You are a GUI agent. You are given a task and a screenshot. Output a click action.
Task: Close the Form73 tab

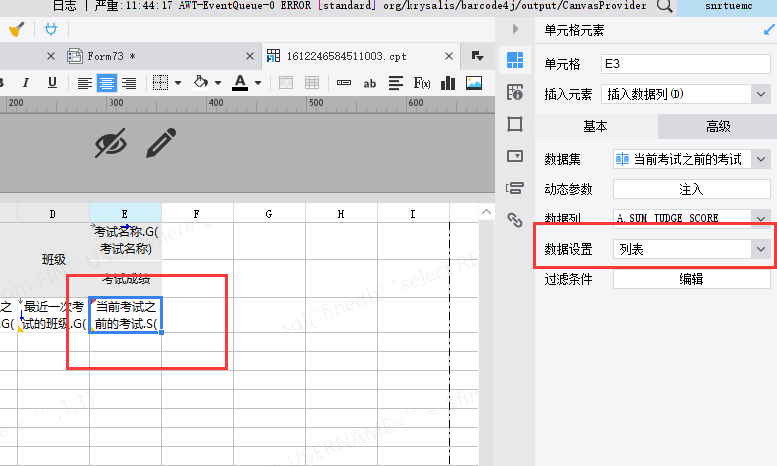coord(250,57)
